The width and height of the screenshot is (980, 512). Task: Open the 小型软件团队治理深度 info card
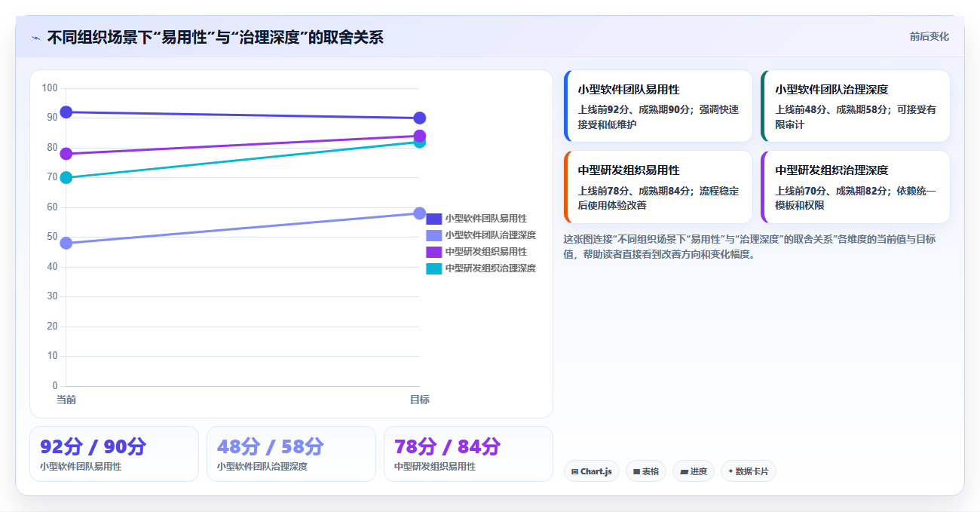pos(856,106)
